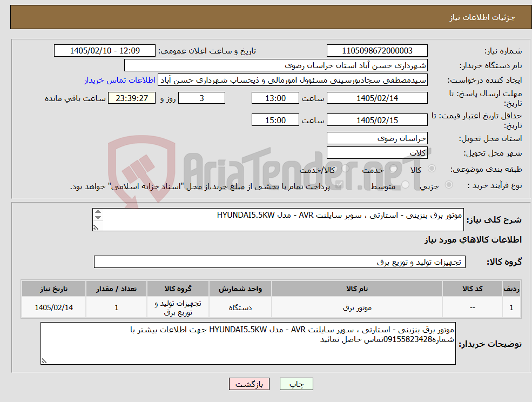Select the جزیی purchase type radio
The height and width of the screenshot is (402, 532).
click(448, 185)
